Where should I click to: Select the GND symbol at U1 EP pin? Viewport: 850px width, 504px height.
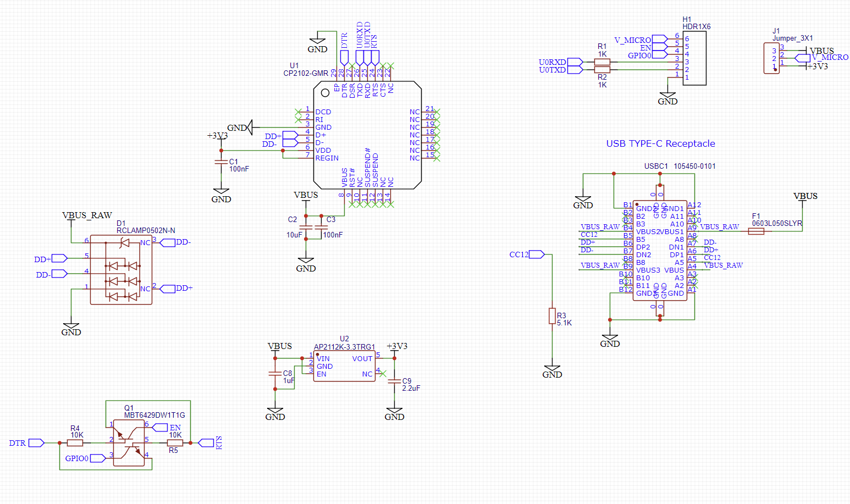point(317,46)
